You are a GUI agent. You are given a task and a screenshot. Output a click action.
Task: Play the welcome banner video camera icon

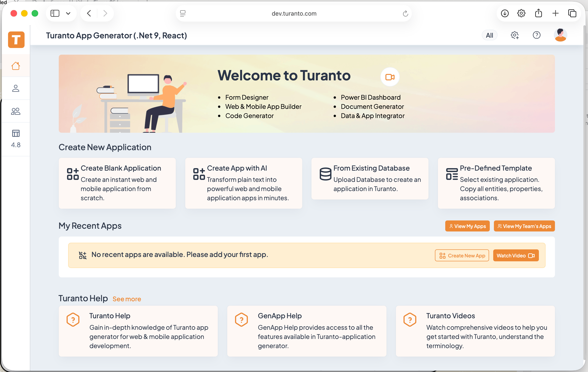[x=390, y=77]
